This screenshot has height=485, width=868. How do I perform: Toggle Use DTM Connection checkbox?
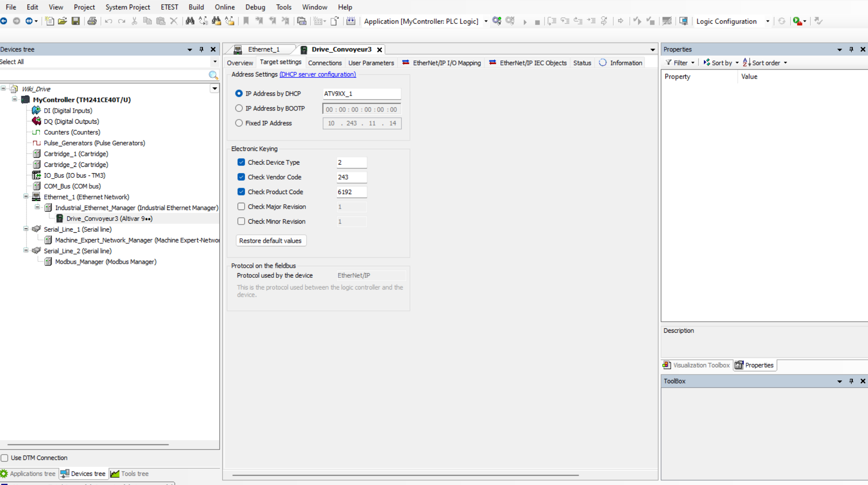[5, 458]
